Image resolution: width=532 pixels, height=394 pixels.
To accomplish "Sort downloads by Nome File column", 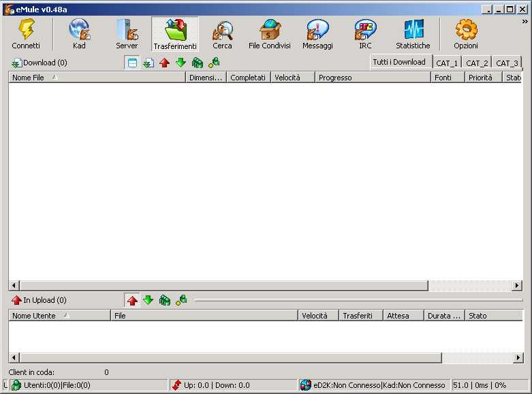I will (x=97, y=78).
